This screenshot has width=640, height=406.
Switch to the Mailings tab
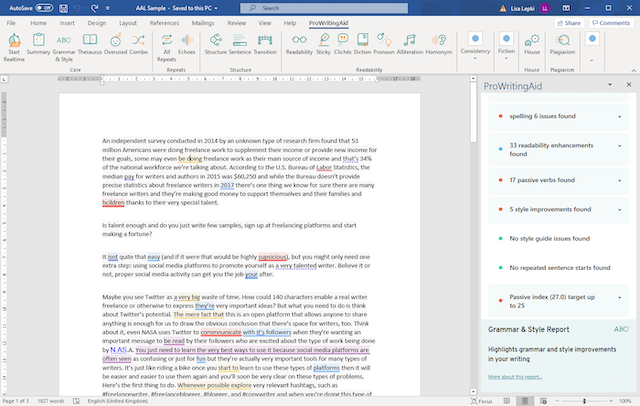pyautogui.click(x=203, y=23)
